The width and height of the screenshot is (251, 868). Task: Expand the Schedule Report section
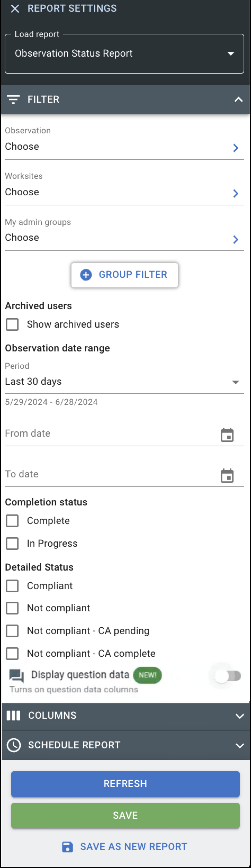coord(239,745)
